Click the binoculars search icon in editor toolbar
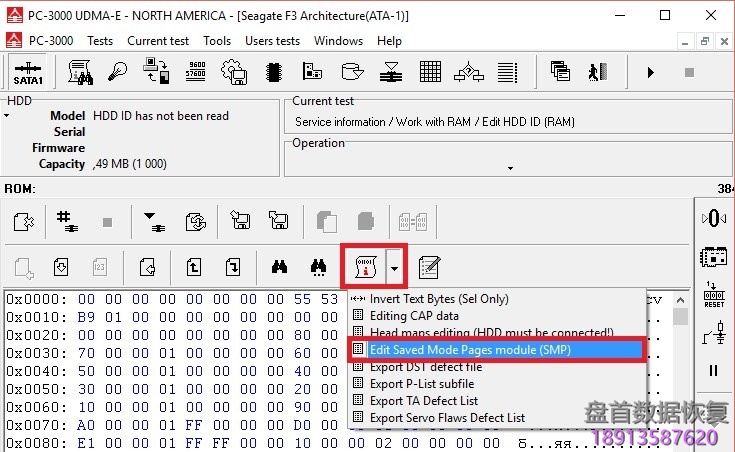The width and height of the screenshot is (735, 452). (280, 266)
